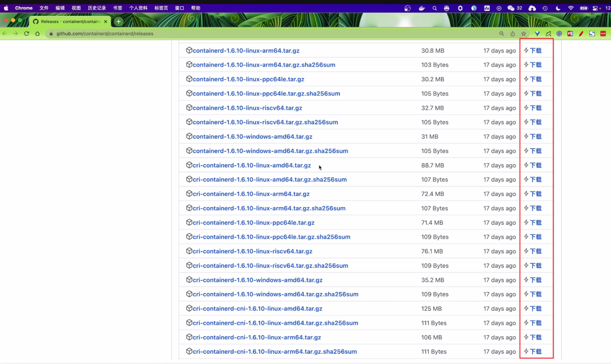The height and width of the screenshot is (364, 611).
Task: Open cri-containerd-cni-1.6.10-linux-arm64.tar.gz link
Action: 257,337
